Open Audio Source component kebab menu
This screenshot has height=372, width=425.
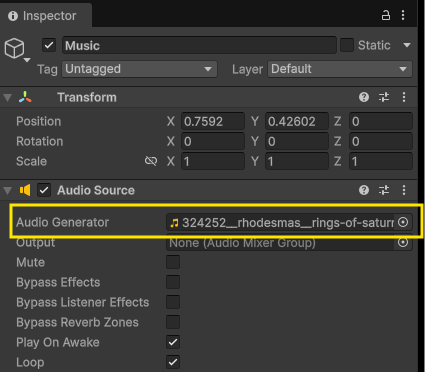[x=404, y=190]
